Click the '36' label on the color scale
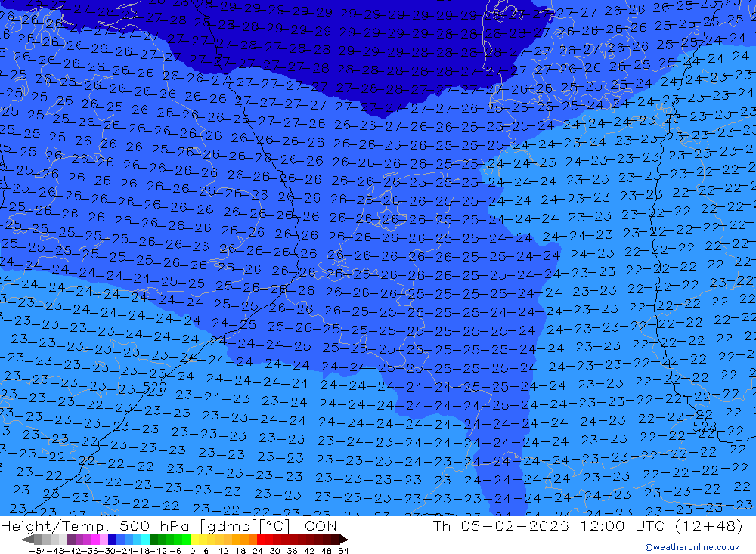This screenshot has height=554, width=756. click(x=292, y=551)
